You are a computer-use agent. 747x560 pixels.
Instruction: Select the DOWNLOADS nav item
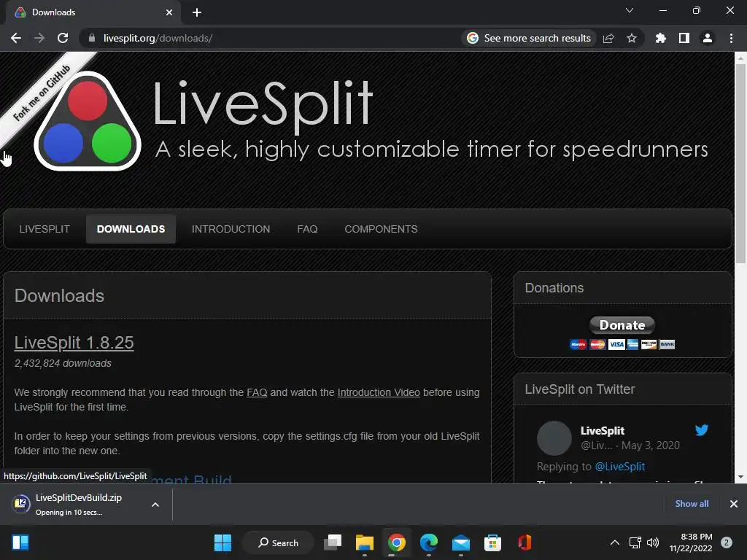pyautogui.click(x=131, y=229)
